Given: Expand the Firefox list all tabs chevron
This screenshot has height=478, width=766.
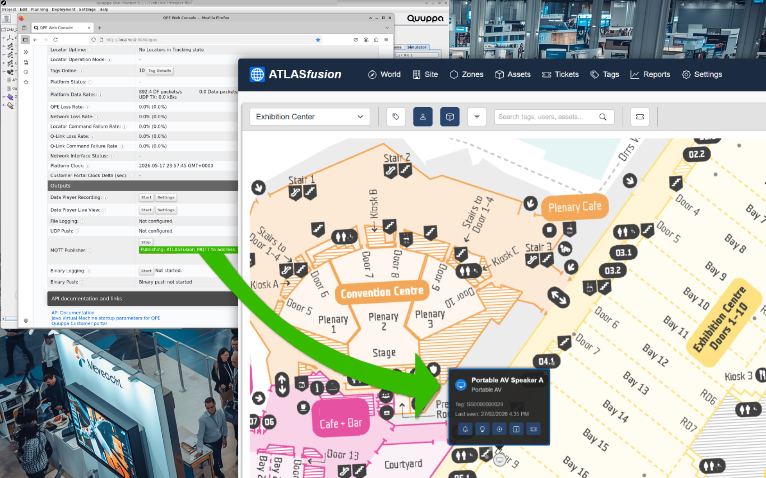Looking at the screenshot, I should coord(387,28).
